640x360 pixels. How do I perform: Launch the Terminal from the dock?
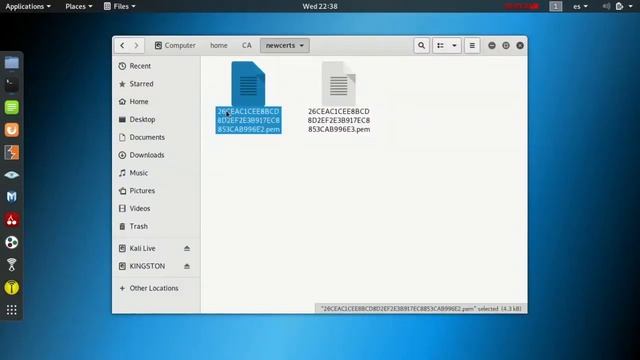[11, 85]
